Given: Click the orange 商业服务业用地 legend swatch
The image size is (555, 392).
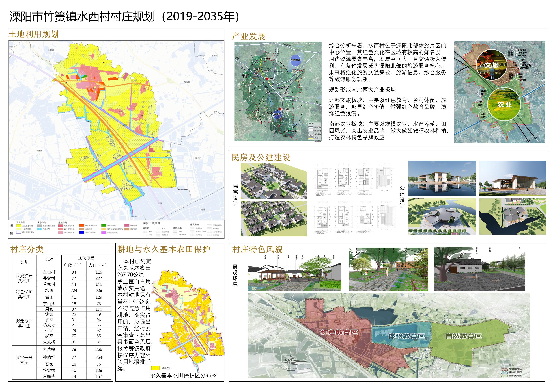Looking at the screenshot, I should [82, 226].
